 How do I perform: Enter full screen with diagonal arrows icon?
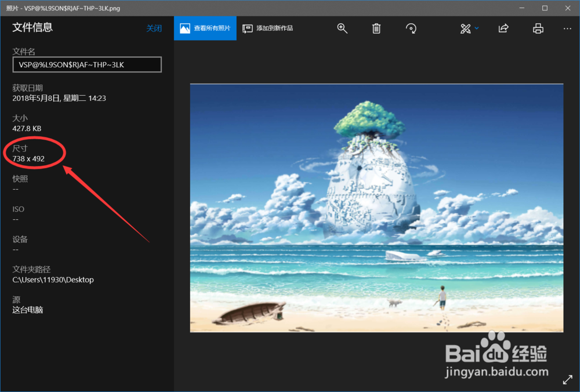pos(567,380)
